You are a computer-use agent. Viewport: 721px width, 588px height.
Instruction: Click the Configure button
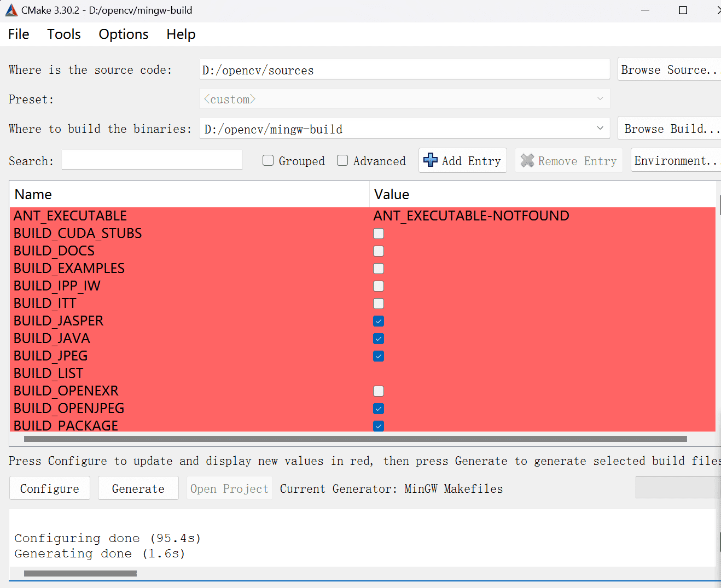tap(50, 488)
